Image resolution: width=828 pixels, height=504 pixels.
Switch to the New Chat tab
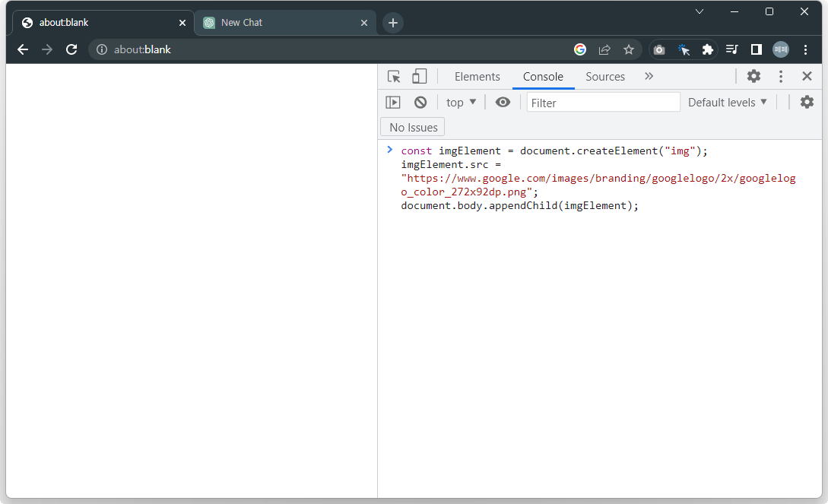(x=285, y=23)
